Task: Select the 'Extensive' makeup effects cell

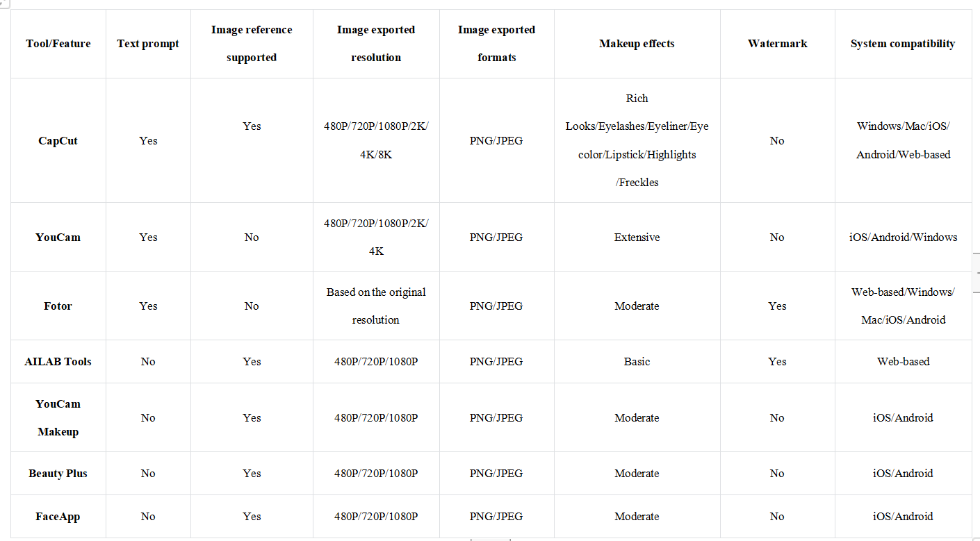Action: click(x=637, y=238)
